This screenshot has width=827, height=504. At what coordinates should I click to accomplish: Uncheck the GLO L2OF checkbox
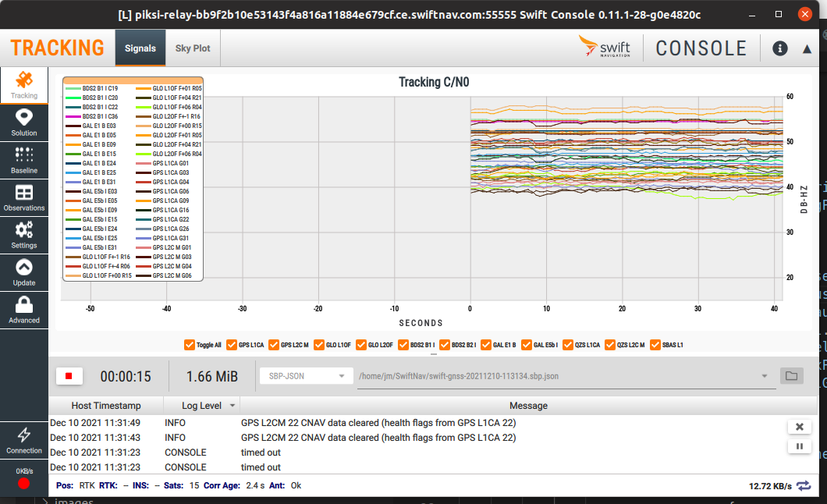[361, 345]
